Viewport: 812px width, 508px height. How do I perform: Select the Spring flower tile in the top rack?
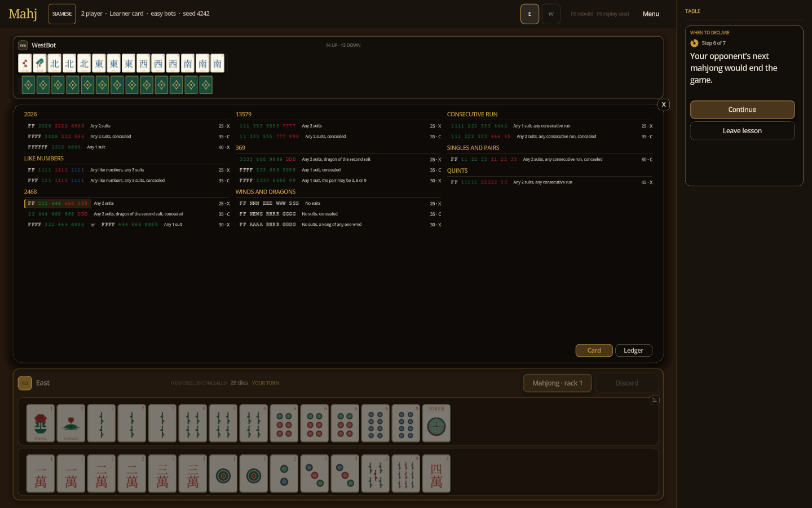[41, 423]
